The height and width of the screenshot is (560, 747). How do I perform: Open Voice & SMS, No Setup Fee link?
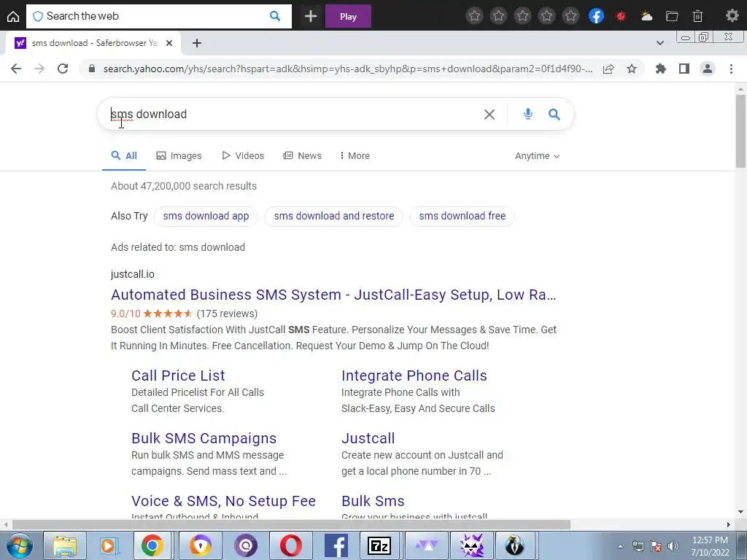pos(223,502)
